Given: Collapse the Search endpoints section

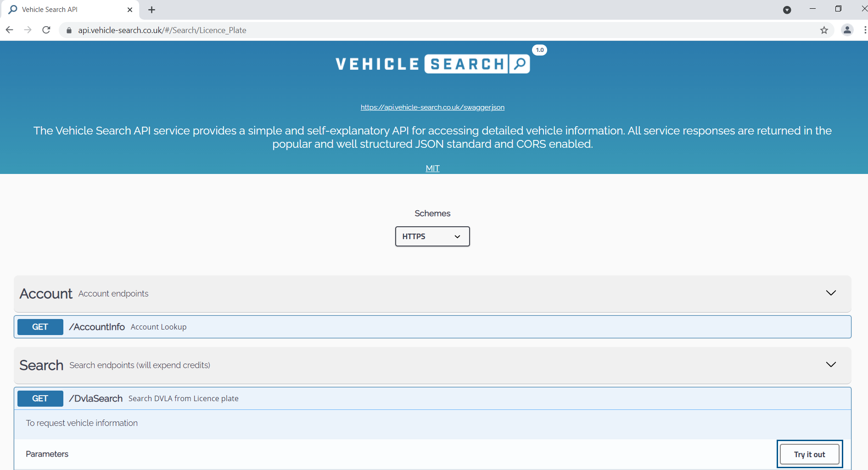Looking at the screenshot, I should click(830, 365).
